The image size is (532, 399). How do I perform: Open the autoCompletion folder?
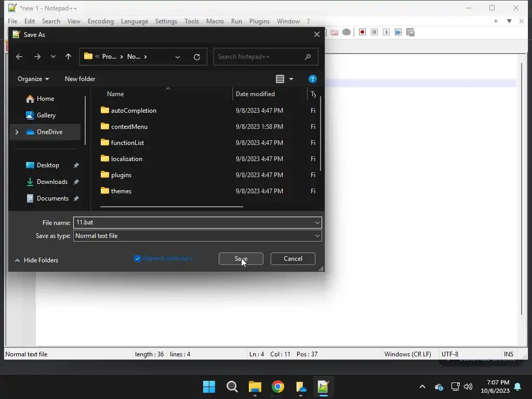point(134,111)
